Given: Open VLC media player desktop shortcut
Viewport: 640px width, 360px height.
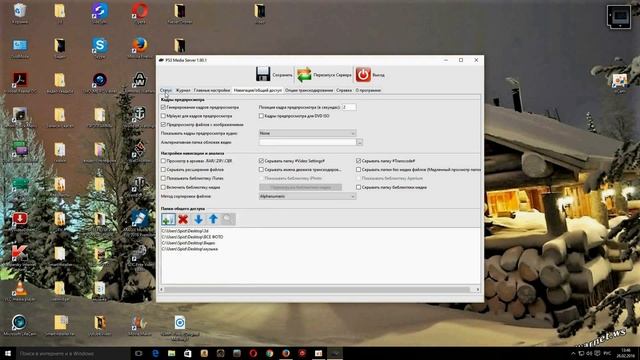Looking at the screenshot, I should [20, 291].
